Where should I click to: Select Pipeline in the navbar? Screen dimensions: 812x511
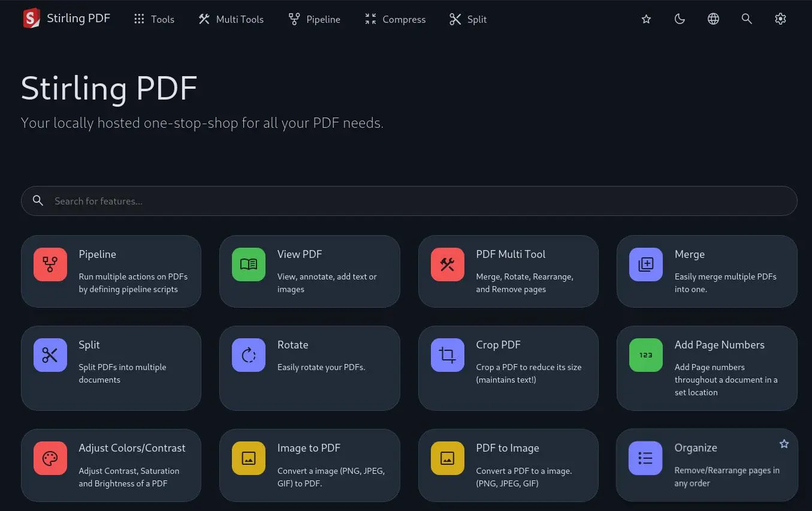(314, 19)
